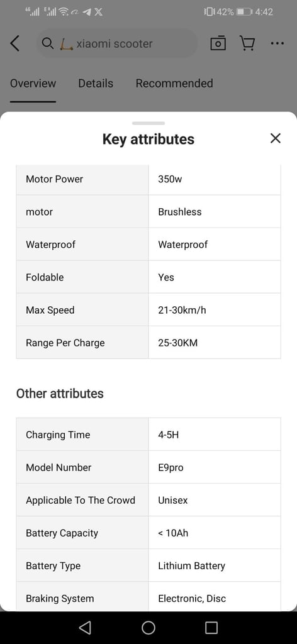Select the Motor Power 350w row
Viewport: 297px width, 644px height.
click(x=148, y=179)
